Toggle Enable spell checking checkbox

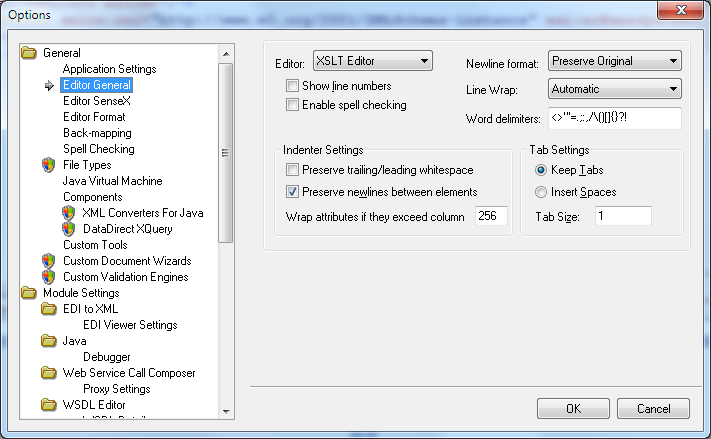pos(293,104)
